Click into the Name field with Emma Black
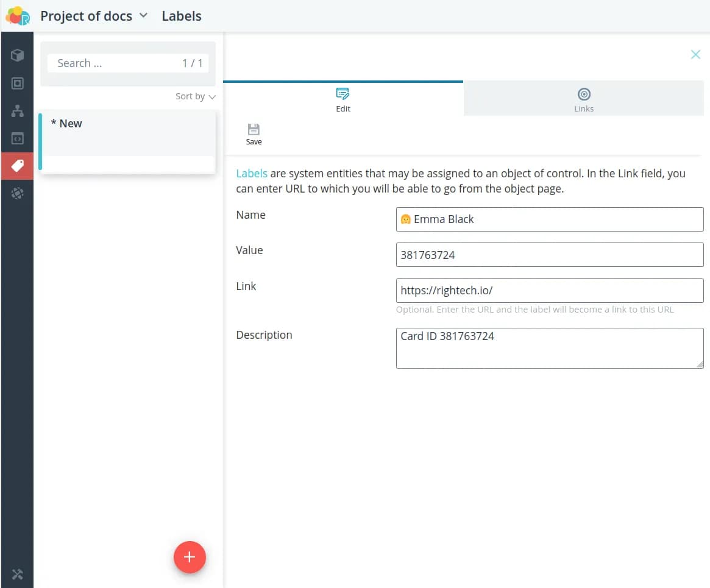The image size is (710, 588). click(549, 219)
